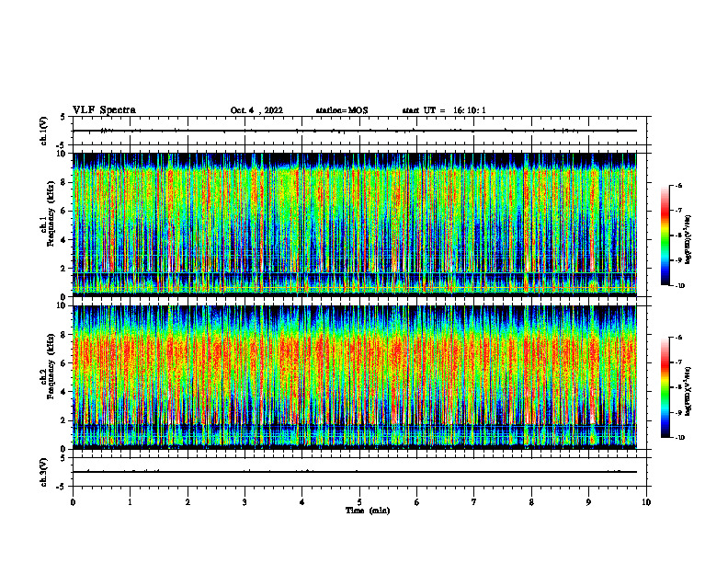The height and width of the screenshot is (563, 728).
Task: Click the time axis tick label "9"
Action: click(588, 502)
